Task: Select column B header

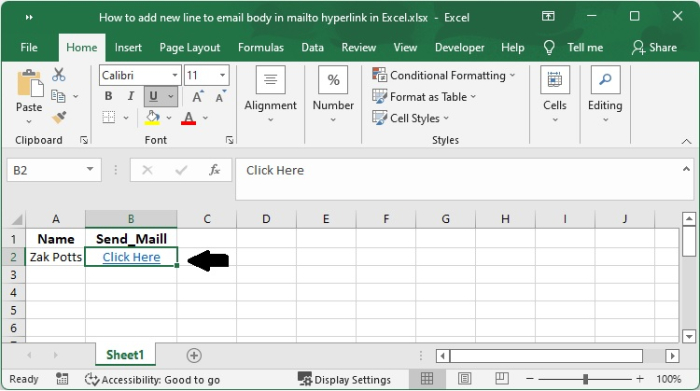Action: (x=131, y=219)
